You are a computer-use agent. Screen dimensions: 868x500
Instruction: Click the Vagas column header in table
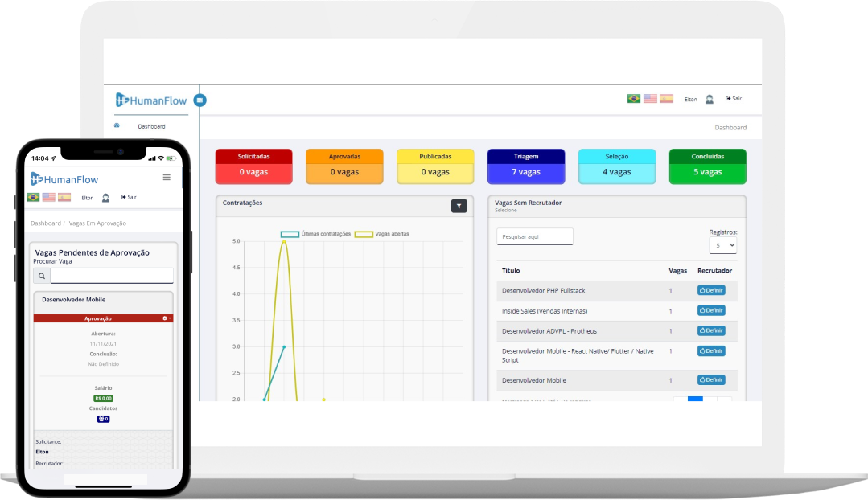coord(677,270)
